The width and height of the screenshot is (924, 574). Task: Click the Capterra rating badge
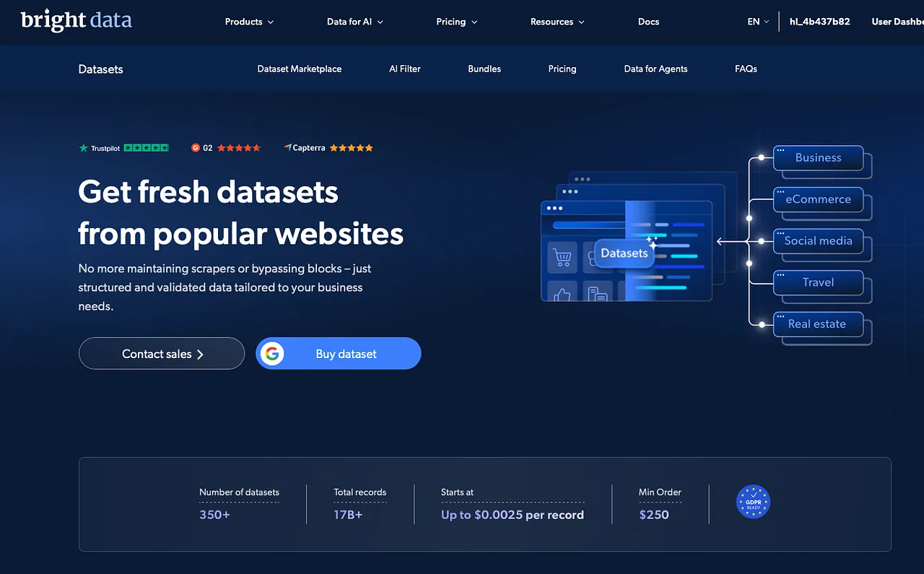[328, 148]
